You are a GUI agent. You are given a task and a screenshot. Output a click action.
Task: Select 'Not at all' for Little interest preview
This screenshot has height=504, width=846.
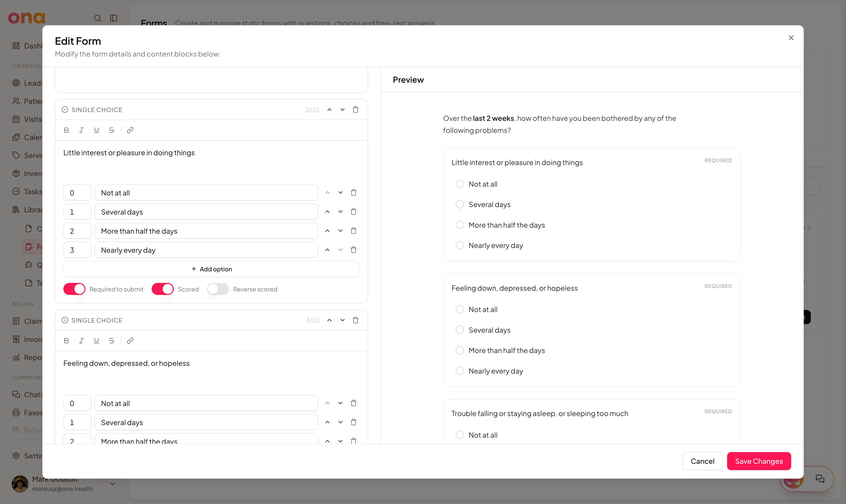[459, 184]
